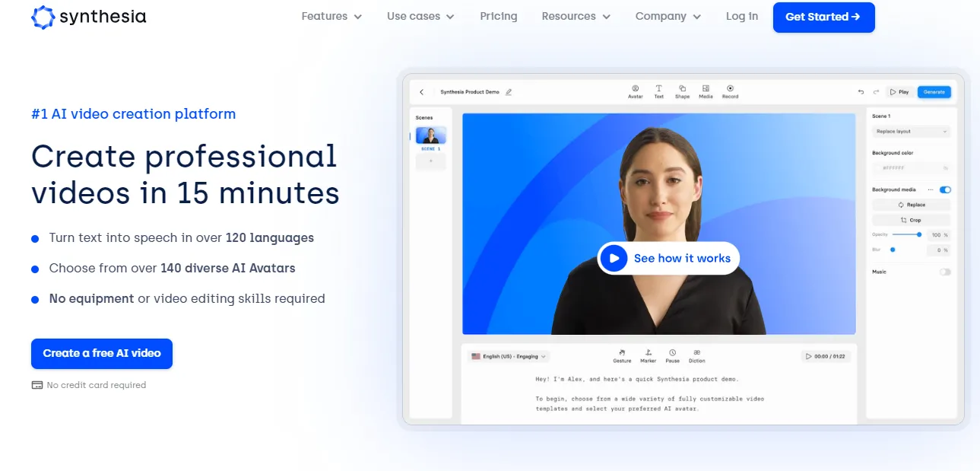Go back using the editor's back arrow
Screen dimensions: 980x471
[422, 92]
